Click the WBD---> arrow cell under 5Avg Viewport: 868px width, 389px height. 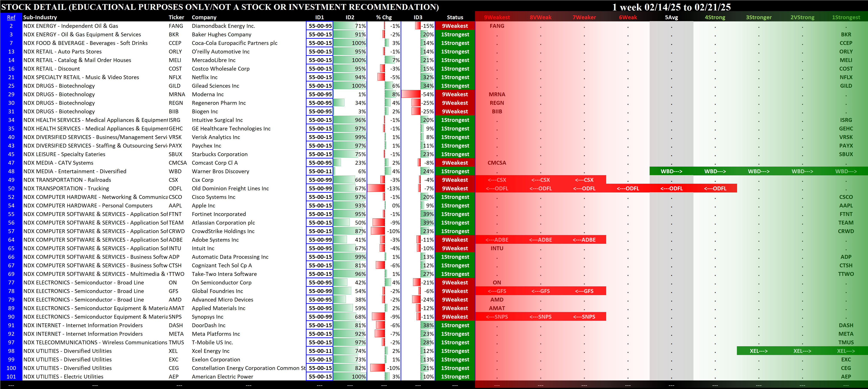(x=671, y=172)
